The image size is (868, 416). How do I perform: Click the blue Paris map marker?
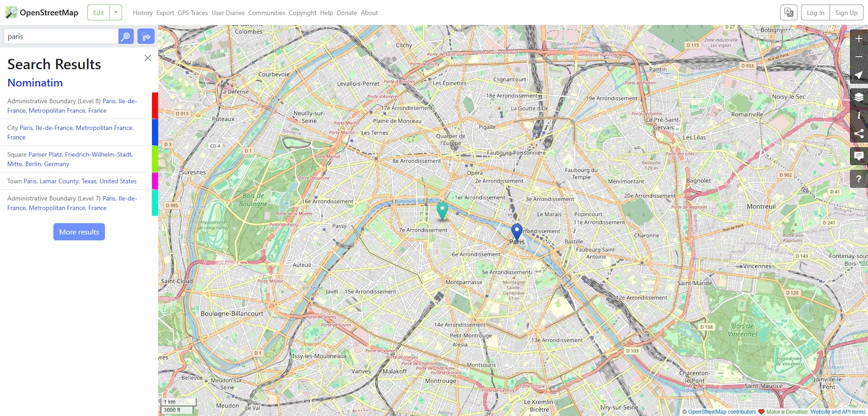click(x=517, y=233)
